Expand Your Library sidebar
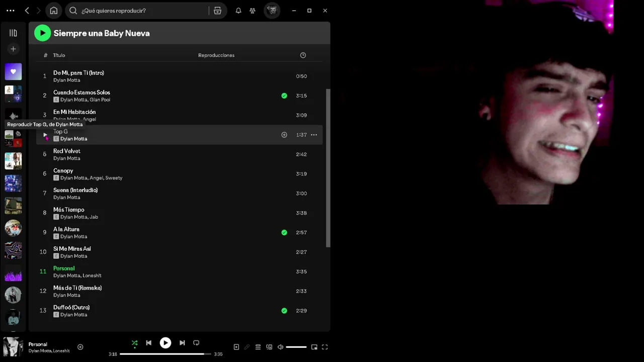 13,33
